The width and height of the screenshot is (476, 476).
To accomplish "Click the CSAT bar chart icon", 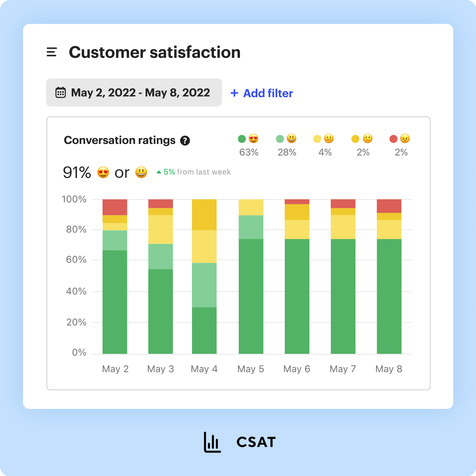I will coord(212,442).
